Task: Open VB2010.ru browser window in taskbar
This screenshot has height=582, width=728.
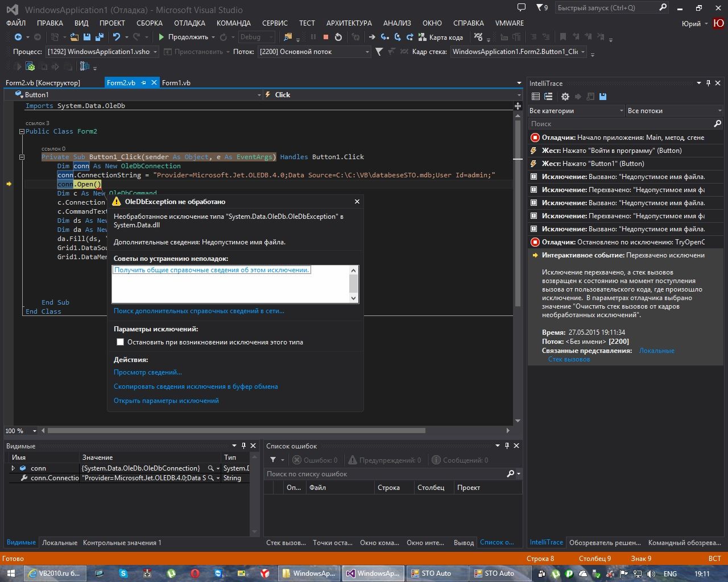Action: coord(55,573)
